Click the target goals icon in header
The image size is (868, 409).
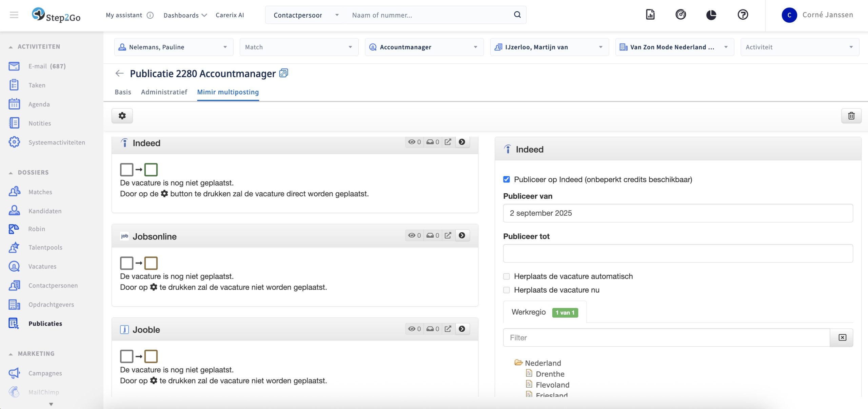click(680, 15)
